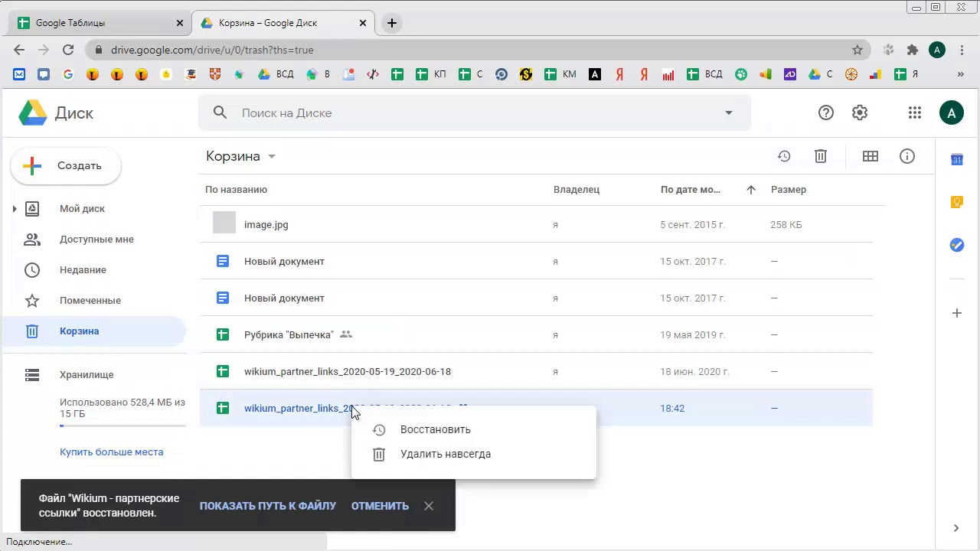Collapse the right side panel
Screen dimensions: 980x551
pos(956,528)
